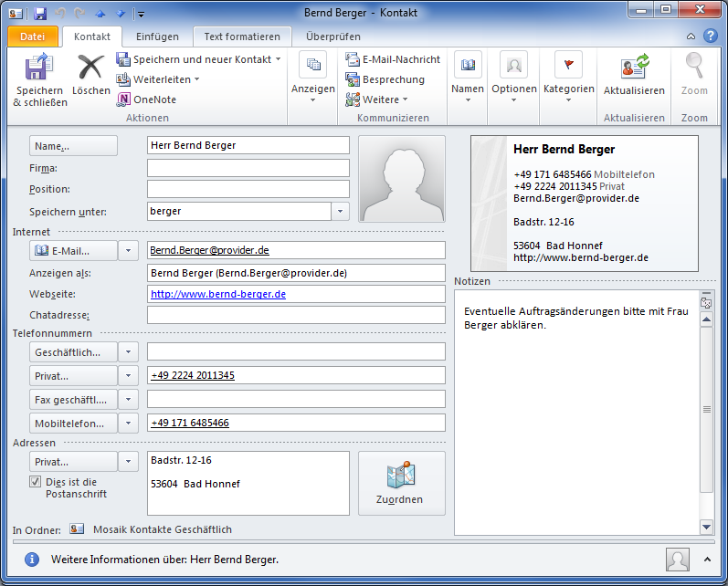728x586 pixels.
Task: Open link http://www.bernd-berger.de
Action: [x=218, y=294]
